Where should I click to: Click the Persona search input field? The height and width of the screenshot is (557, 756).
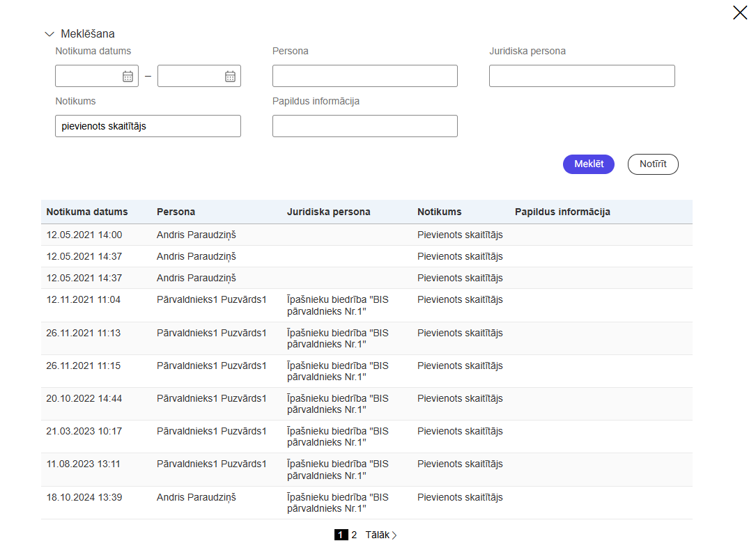pos(364,76)
